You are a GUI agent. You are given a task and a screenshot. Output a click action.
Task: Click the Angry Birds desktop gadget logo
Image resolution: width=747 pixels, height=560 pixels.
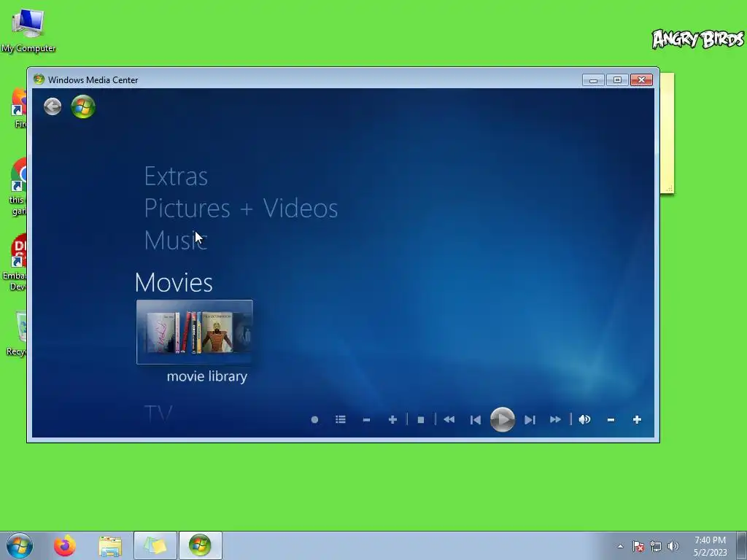[698, 39]
